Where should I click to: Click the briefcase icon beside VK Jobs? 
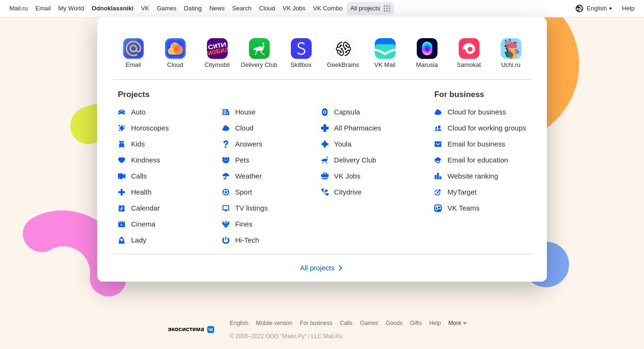[325, 176]
